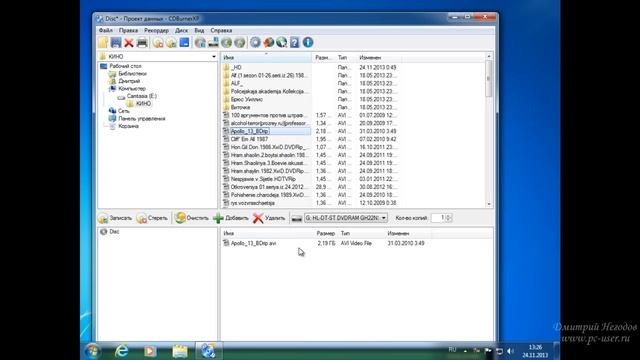Click the drive icon left of recorder dropdown

pos(297,218)
